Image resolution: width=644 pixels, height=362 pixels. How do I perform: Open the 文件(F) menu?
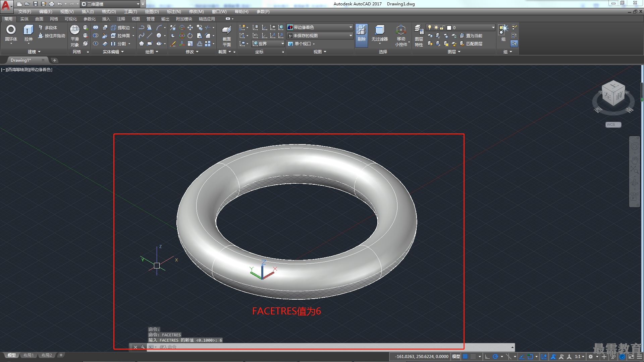[x=24, y=12]
